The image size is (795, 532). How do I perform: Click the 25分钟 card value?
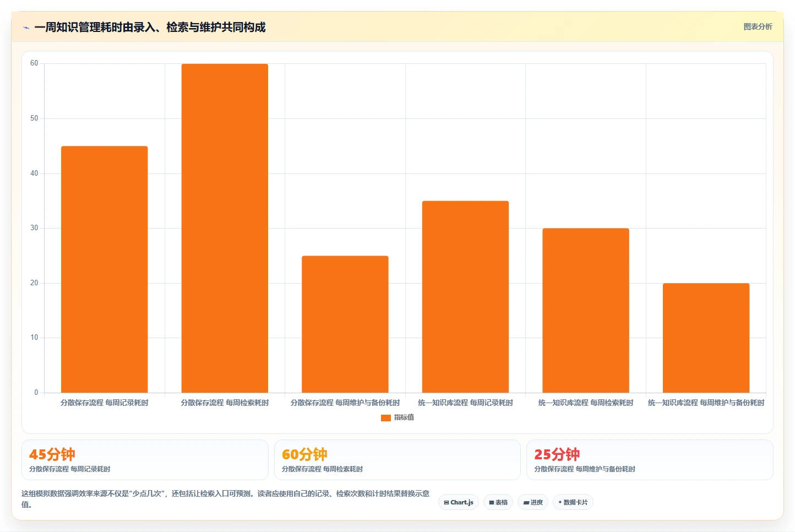coord(557,454)
